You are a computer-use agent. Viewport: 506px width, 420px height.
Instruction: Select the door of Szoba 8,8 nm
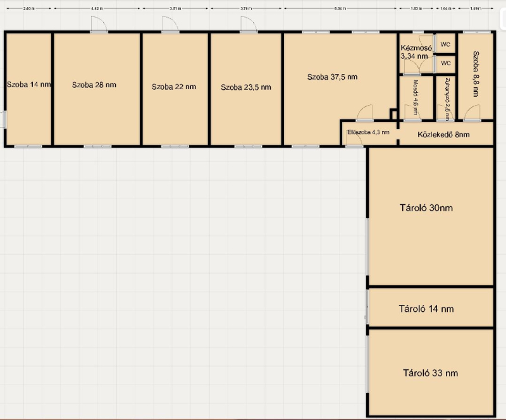point(471,114)
